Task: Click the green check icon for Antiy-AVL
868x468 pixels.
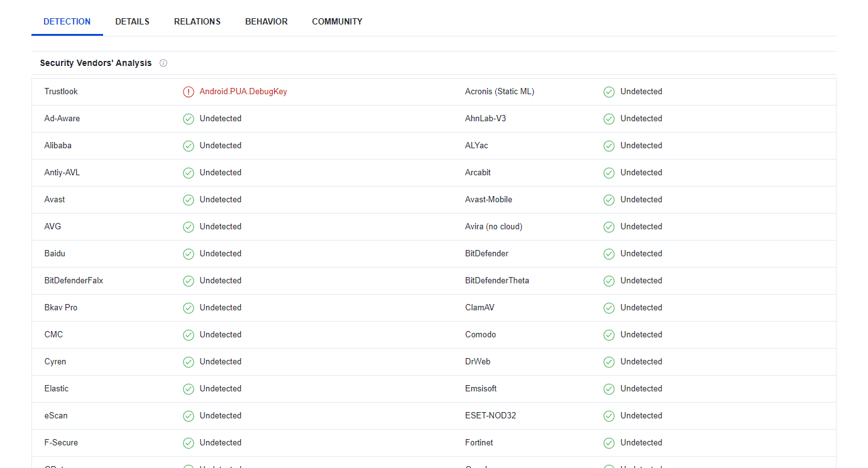Action: coord(189,173)
